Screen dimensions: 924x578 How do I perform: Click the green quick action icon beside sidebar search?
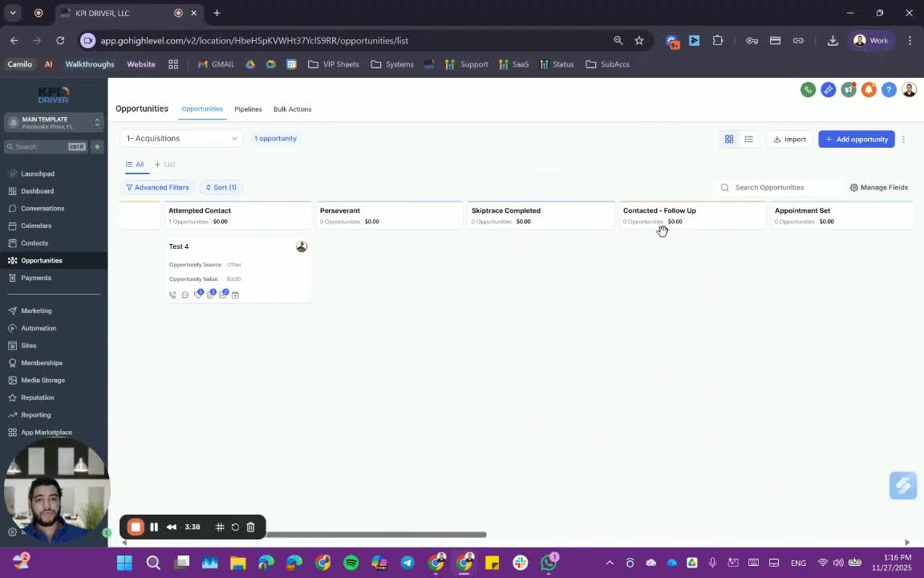pos(97,146)
